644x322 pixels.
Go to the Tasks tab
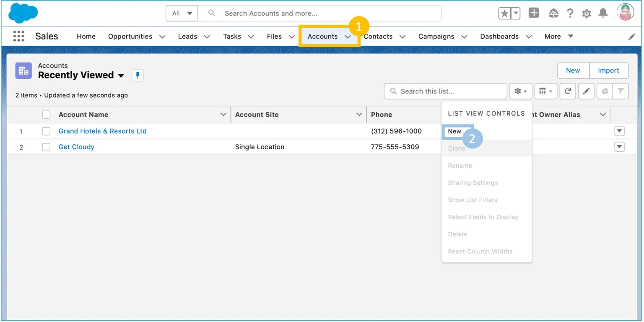pyautogui.click(x=232, y=36)
